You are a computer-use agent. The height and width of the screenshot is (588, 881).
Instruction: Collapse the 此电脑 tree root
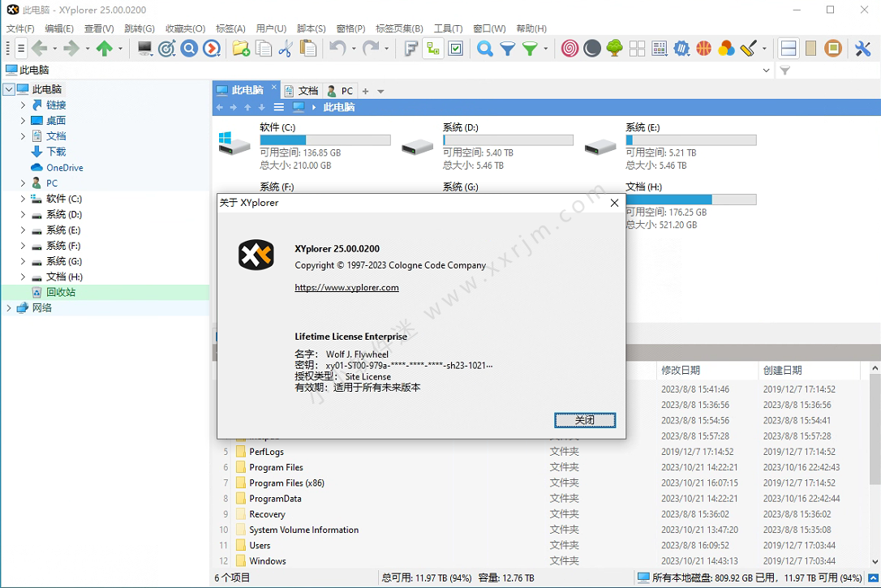(8, 89)
